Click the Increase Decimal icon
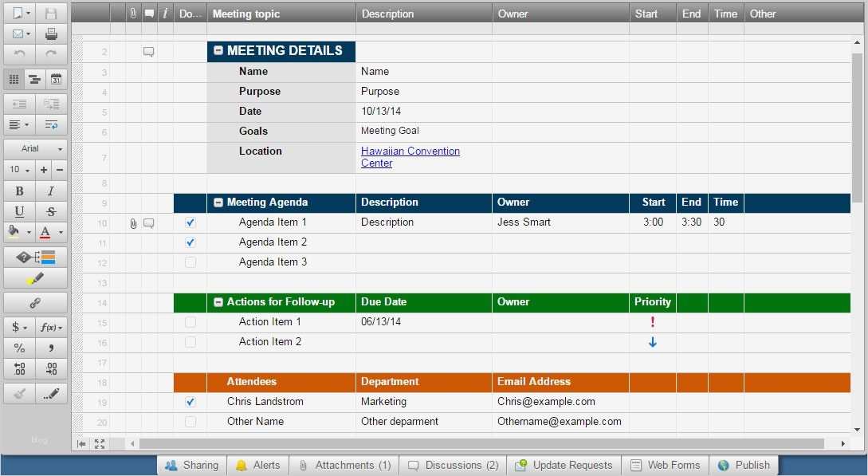This screenshot has width=868, height=476. (51, 368)
